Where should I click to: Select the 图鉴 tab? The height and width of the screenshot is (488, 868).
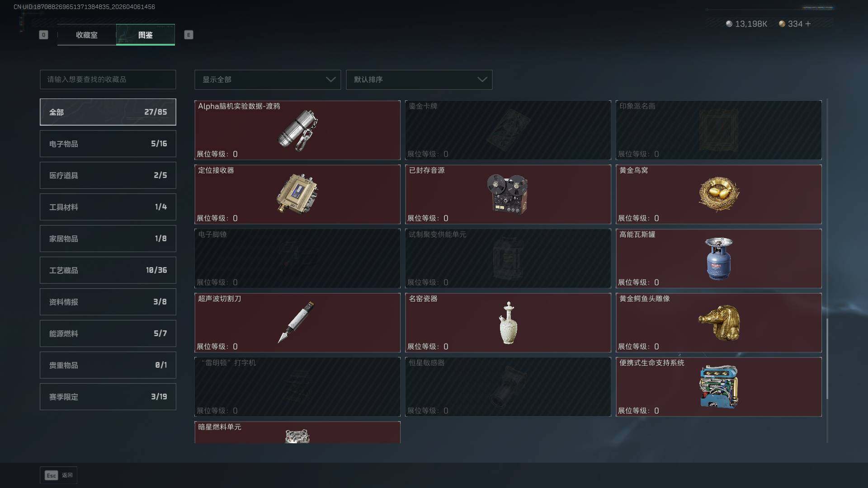click(x=146, y=35)
